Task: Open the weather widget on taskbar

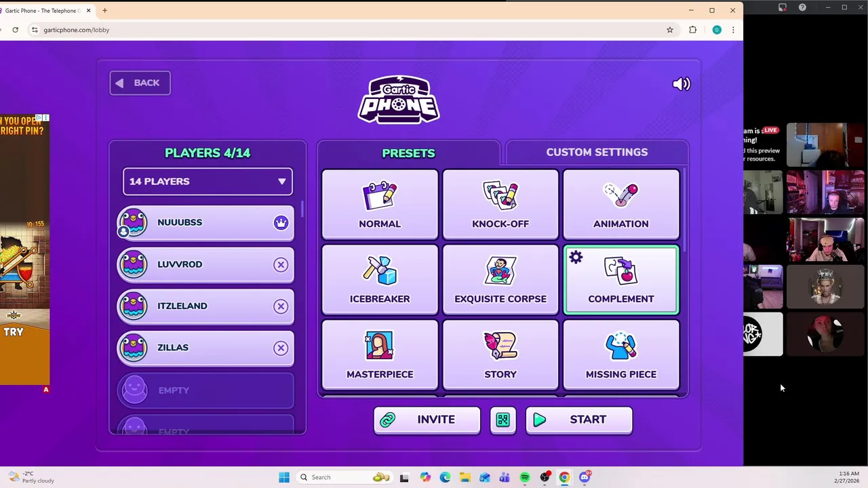Action: 31,477
